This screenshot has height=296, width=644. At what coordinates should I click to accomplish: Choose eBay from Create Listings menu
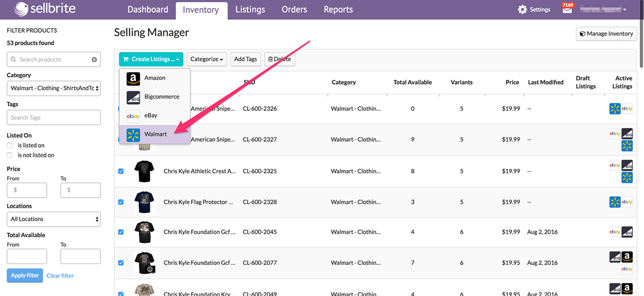pos(155,116)
